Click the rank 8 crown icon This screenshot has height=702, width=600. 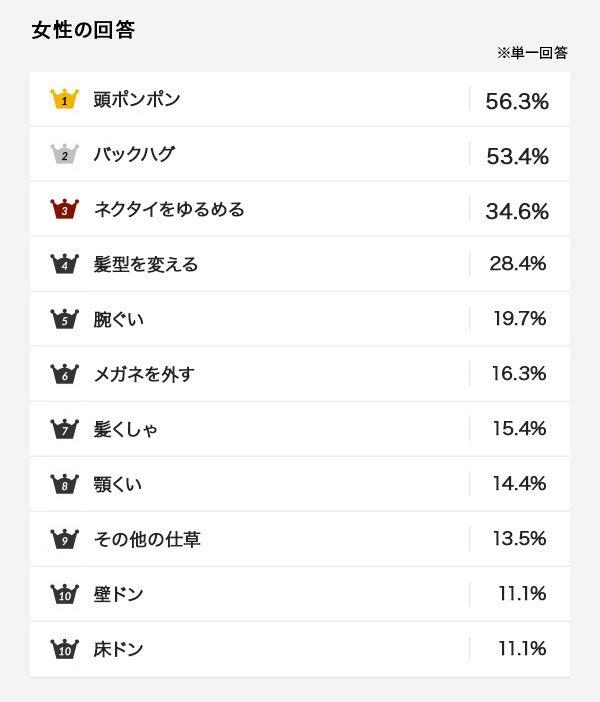coord(64,484)
